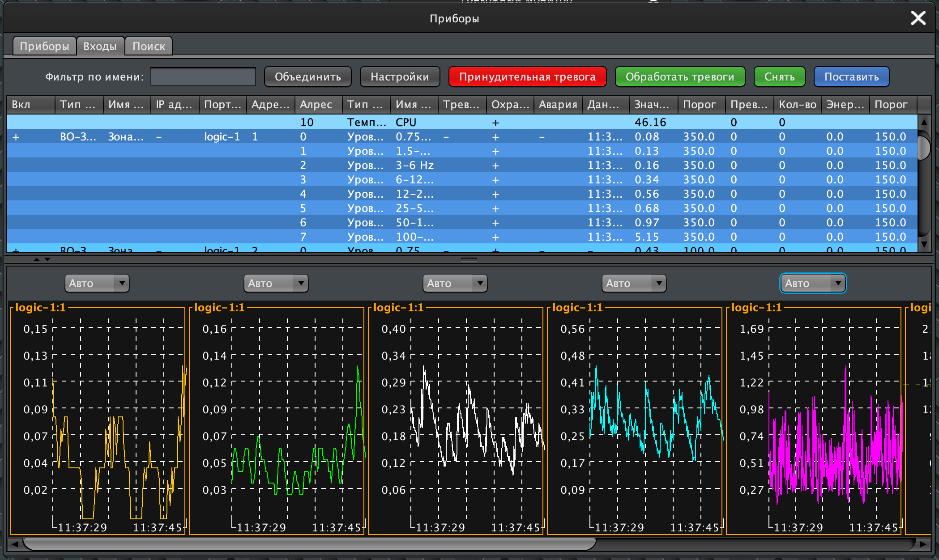Click the Фильтр по имени input field
Viewport: 939px width, 560px height.
coord(203,76)
